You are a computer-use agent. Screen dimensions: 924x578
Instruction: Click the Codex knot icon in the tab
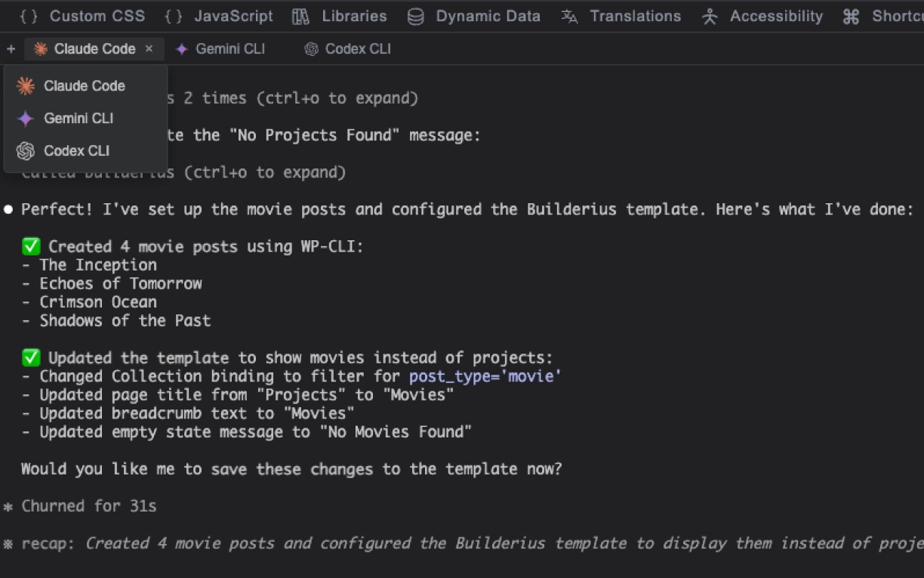311,49
